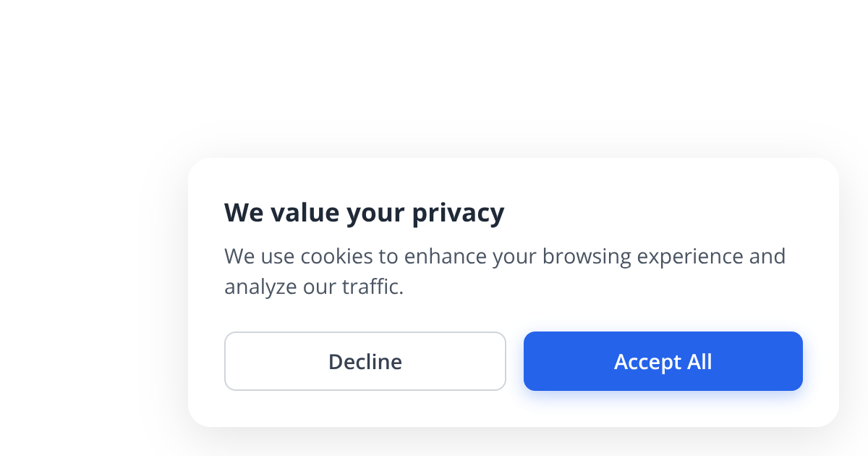This screenshot has height=456, width=868.
Task: Click inside the Decline button border
Action: [x=365, y=361]
